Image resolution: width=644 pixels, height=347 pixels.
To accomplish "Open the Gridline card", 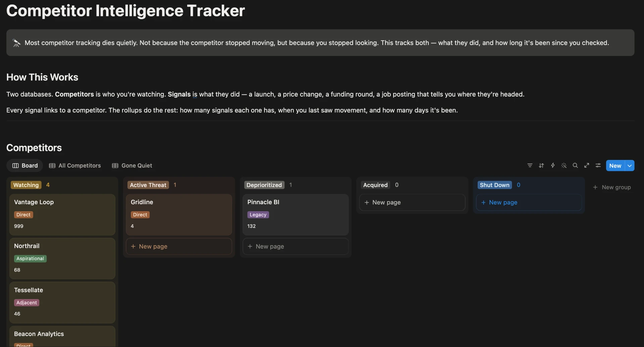I will point(179,215).
